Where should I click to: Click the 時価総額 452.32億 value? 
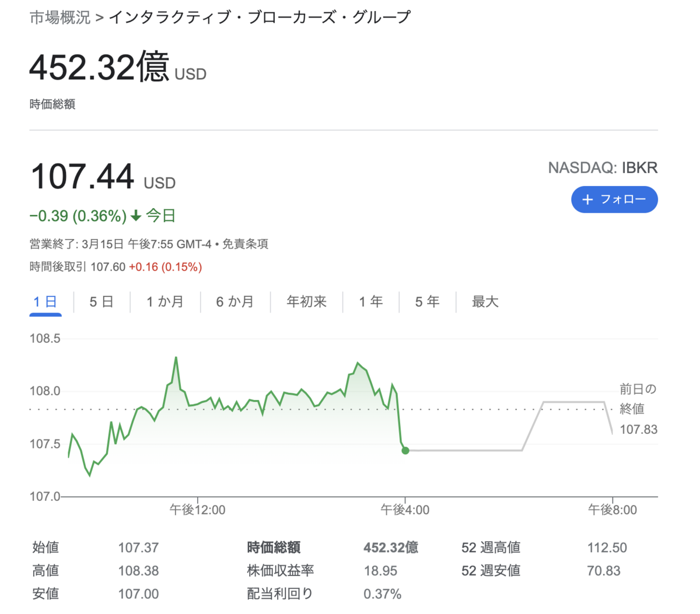[391, 548]
